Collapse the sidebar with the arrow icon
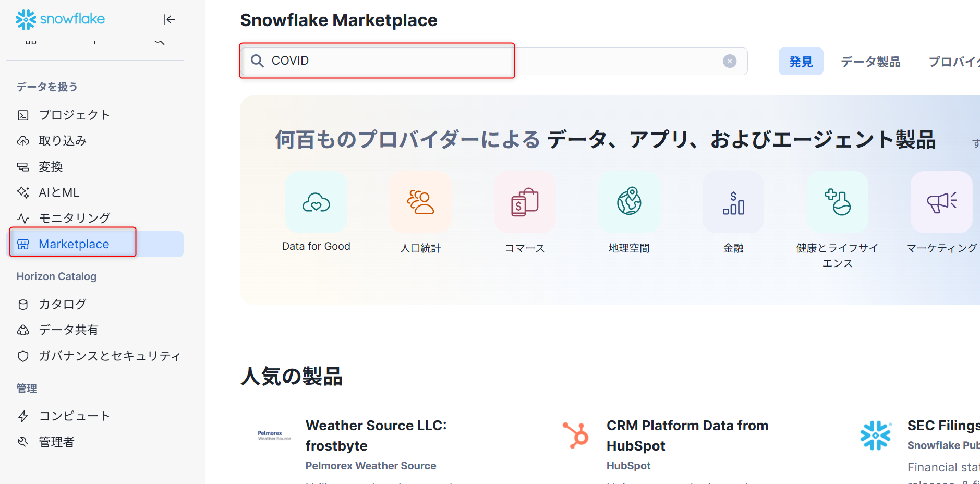The width and height of the screenshot is (980, 484). [169, 19]
